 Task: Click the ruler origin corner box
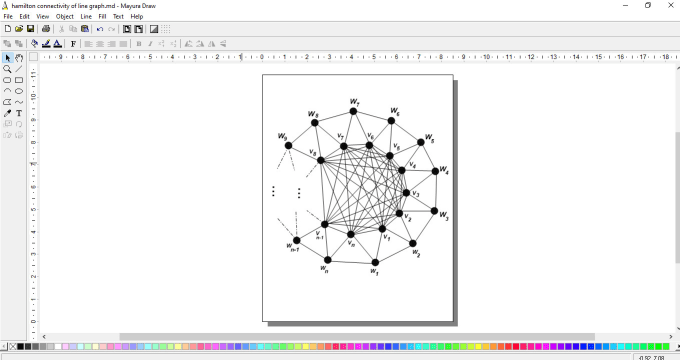coord(33,57)
